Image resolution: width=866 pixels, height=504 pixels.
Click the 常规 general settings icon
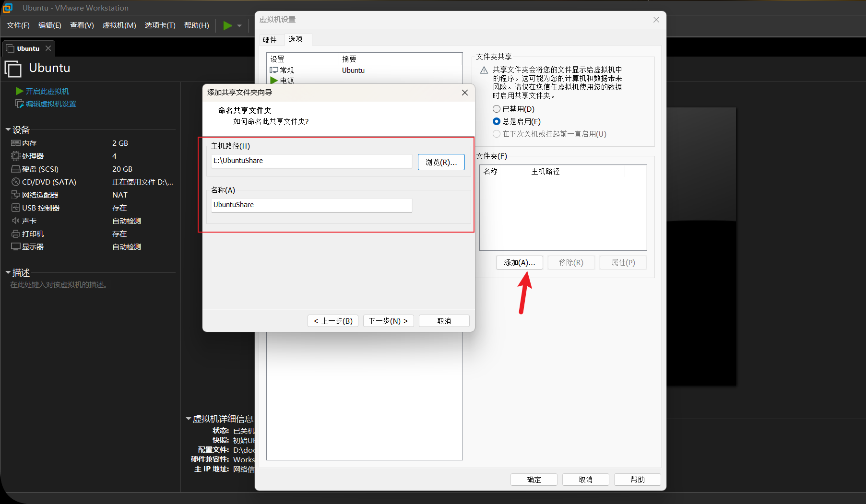tap(274, 70)
